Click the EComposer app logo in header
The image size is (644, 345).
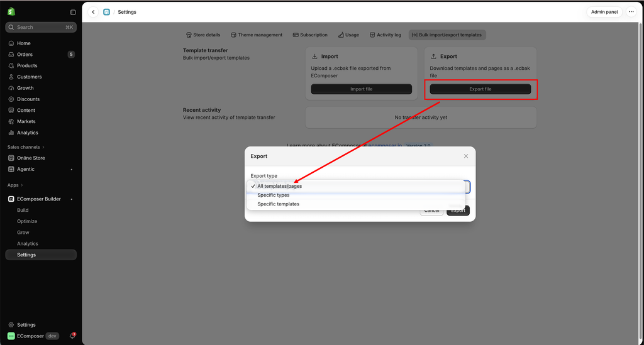click(106, 12)
